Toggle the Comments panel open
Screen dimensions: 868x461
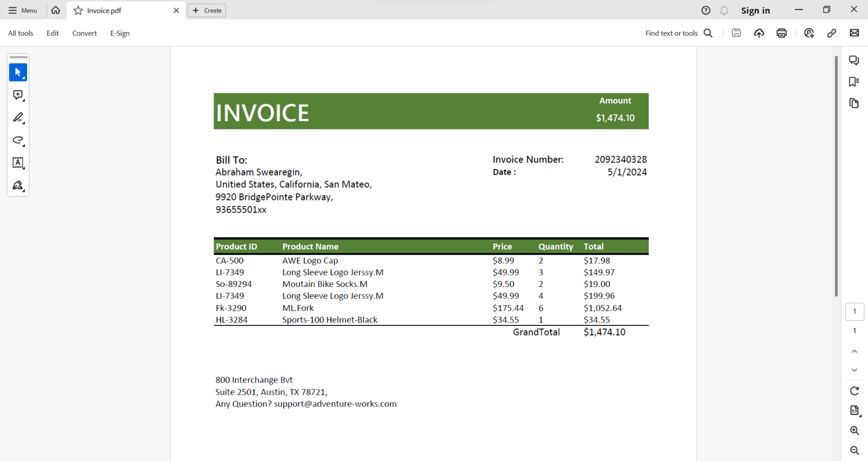[854, 60]
